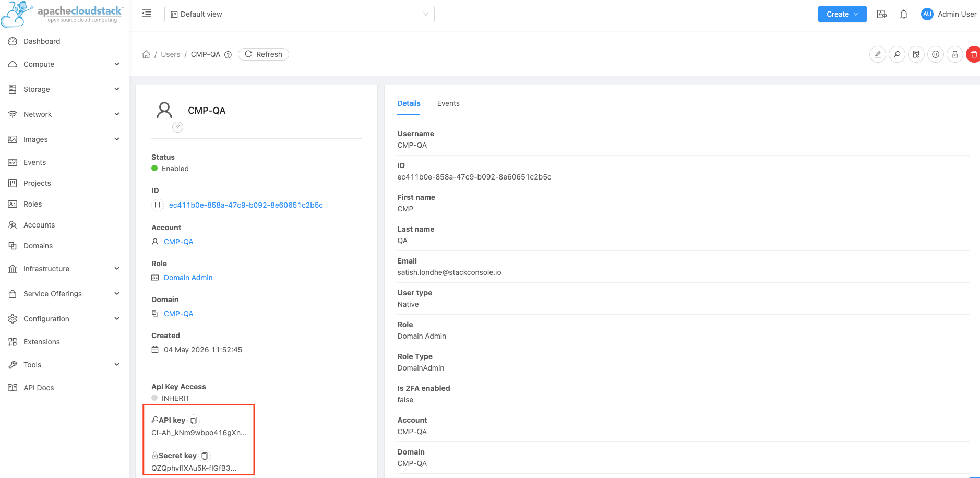Viewport: 980px width, 478px height.
Task: Open the CMP-QA domain link
Action: [178, 314]
